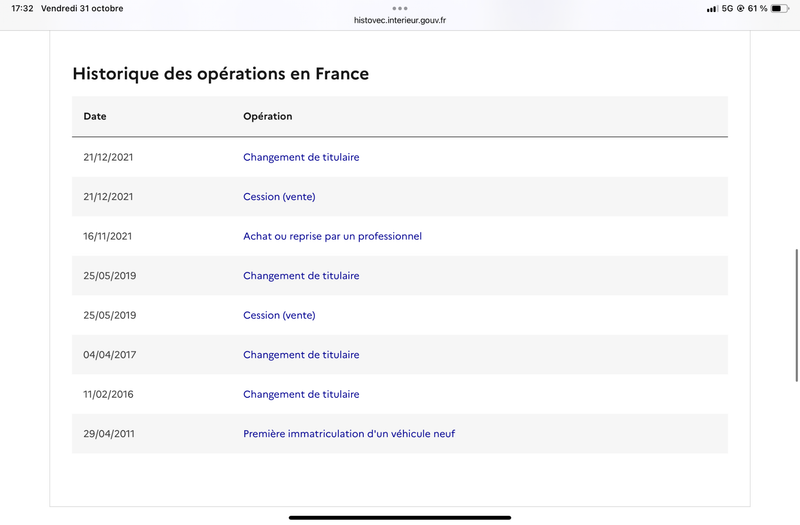This screenshot has height=525, width=800.
Task: Open Achat ou reprise par un professionnel
Action: [332, 236]
